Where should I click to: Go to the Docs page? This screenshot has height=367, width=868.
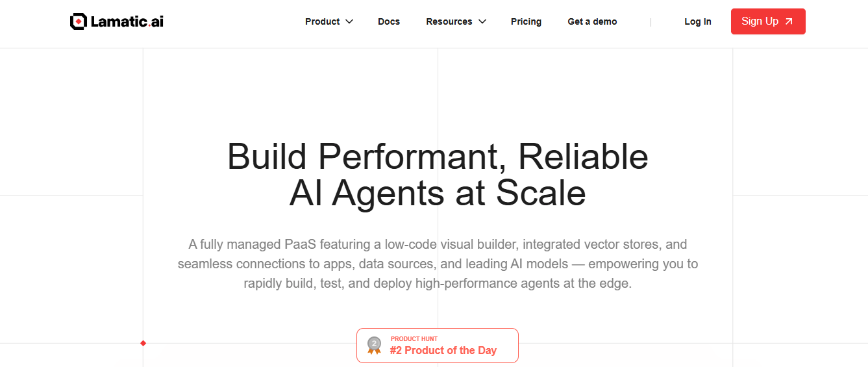coord(389,21)
